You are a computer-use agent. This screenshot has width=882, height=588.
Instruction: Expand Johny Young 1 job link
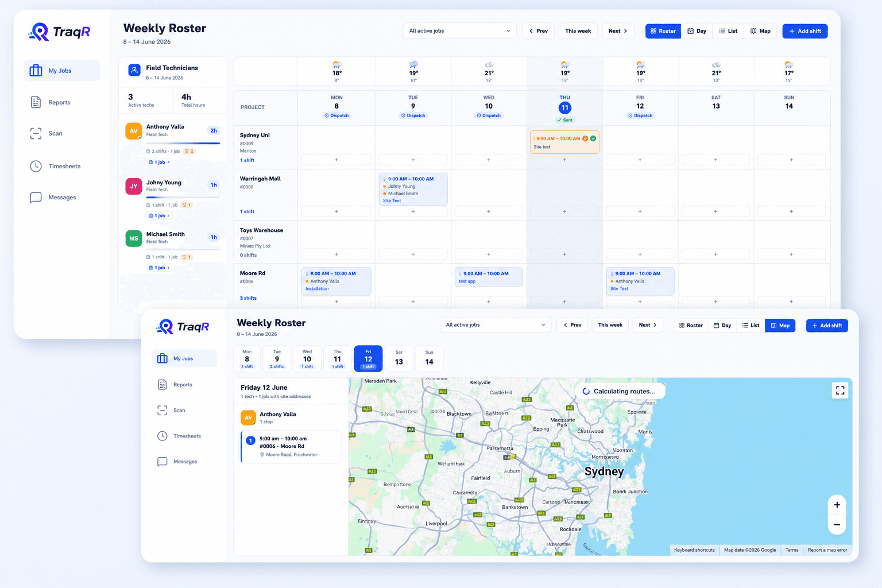(x=160, y=216)
